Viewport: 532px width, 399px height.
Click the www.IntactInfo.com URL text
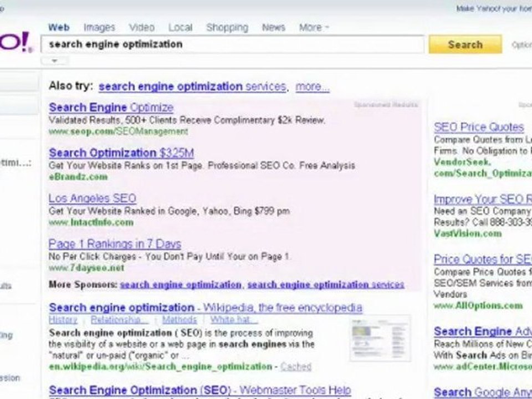pos(91,223)
